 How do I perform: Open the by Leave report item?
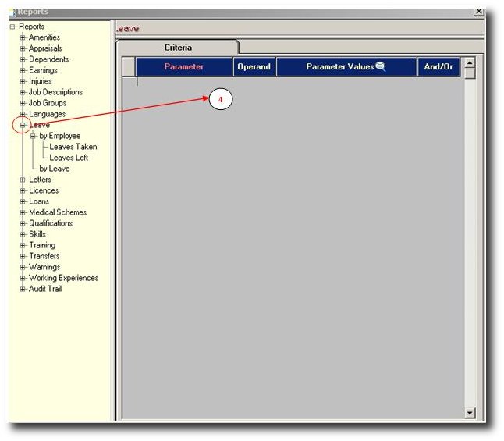[55, 169]
